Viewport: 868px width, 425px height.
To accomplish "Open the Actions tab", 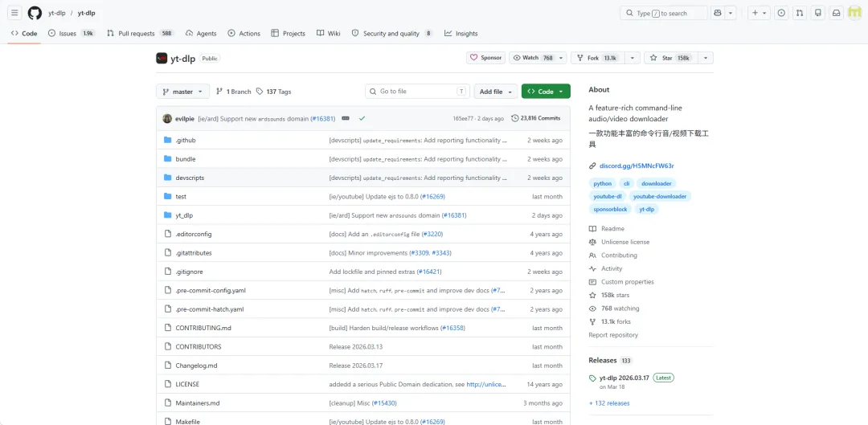I will click(244, 33).
